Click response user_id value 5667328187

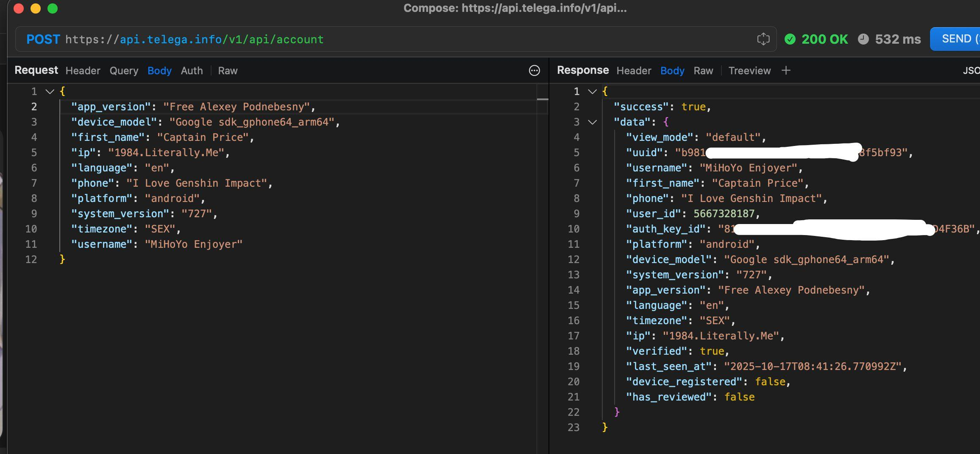pos(724,214)
